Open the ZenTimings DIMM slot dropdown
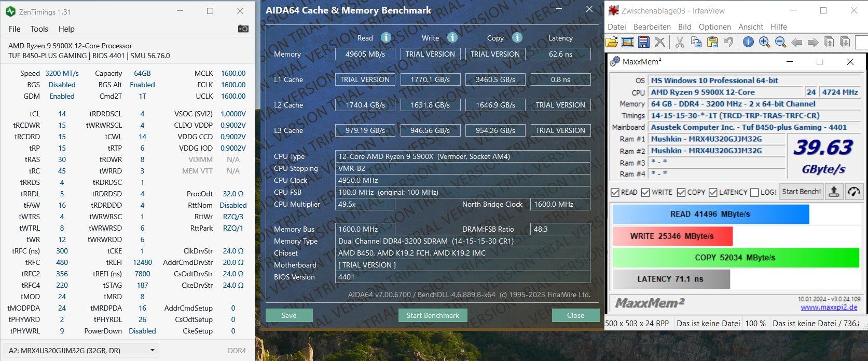The image size is (868, 361). [81, 351]
